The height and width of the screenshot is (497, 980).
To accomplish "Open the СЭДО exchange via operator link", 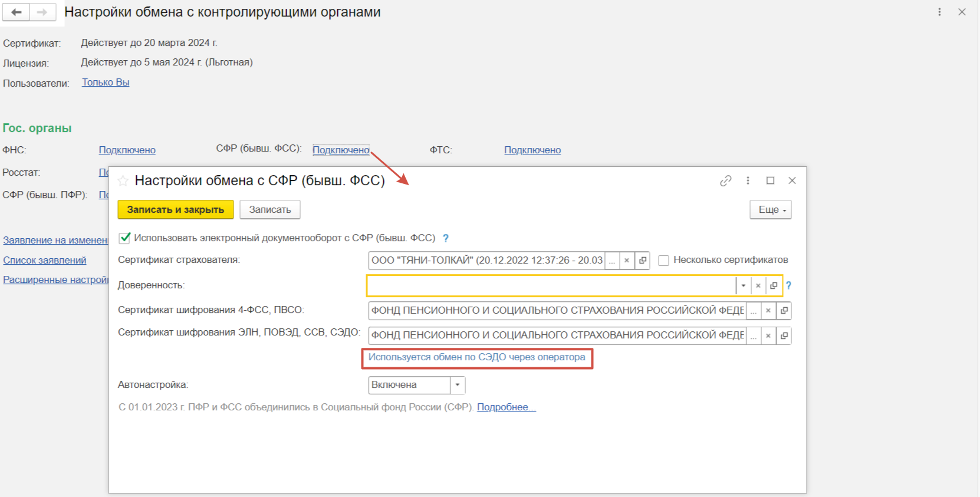I will pyautogui.click(x=476, y=357).
